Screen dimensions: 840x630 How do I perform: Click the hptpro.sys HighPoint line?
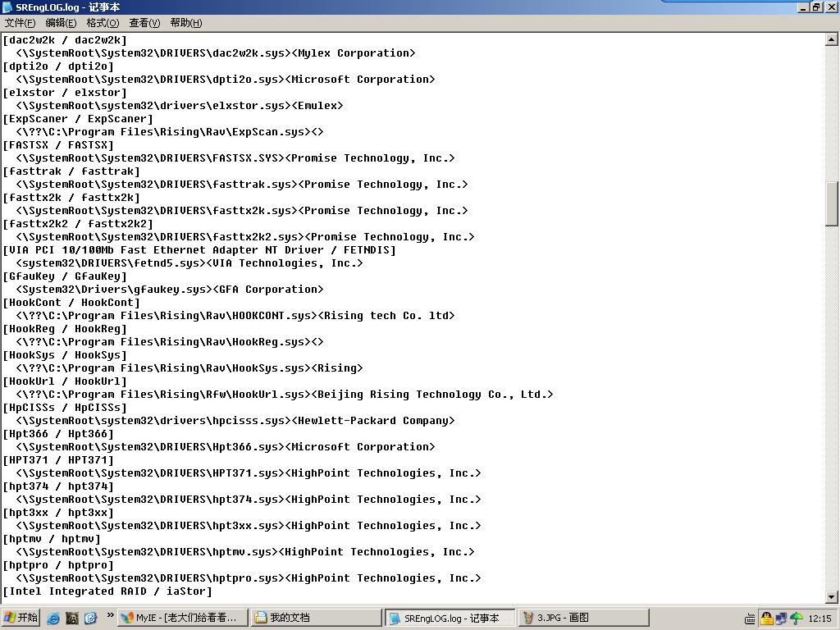point(249,578)
